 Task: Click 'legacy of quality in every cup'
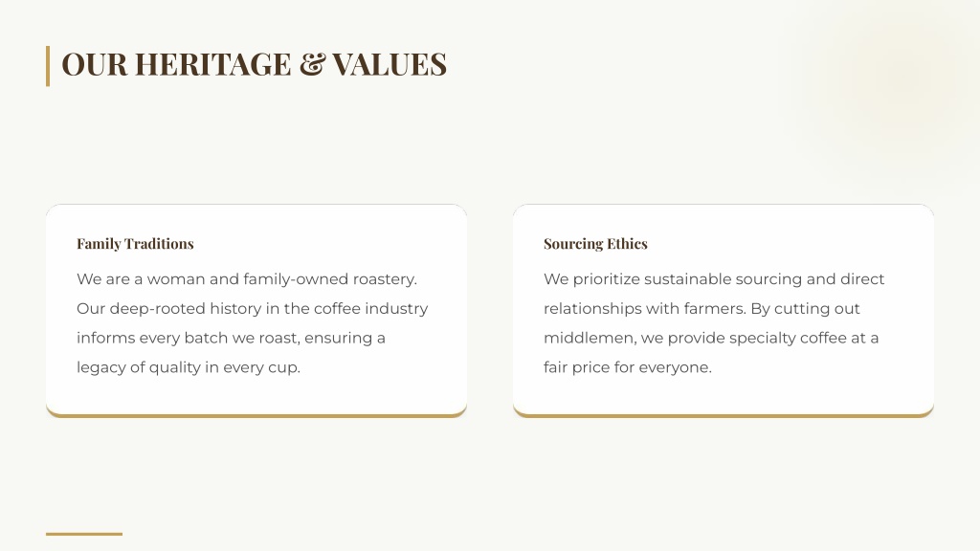pos(189,367)
